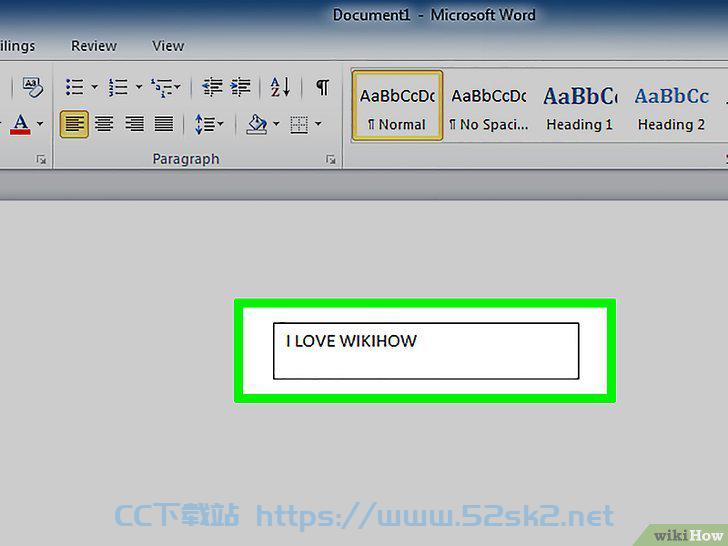Apply the No Spacing style

pos(489,106)
